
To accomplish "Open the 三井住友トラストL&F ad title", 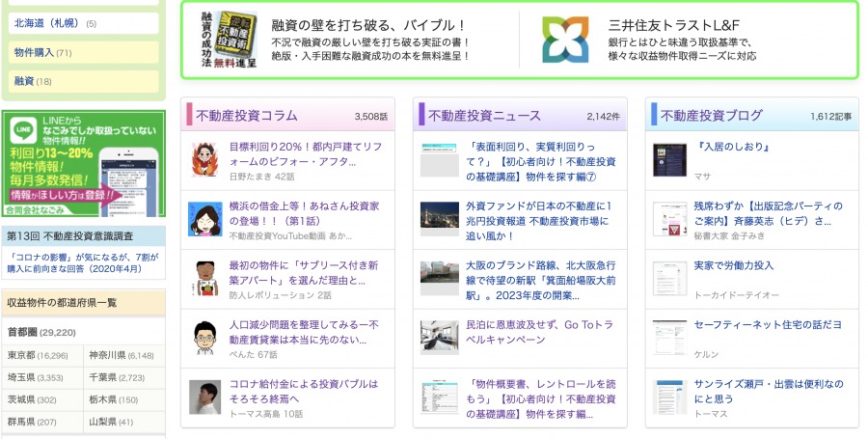I will click(x=674, y=25).
